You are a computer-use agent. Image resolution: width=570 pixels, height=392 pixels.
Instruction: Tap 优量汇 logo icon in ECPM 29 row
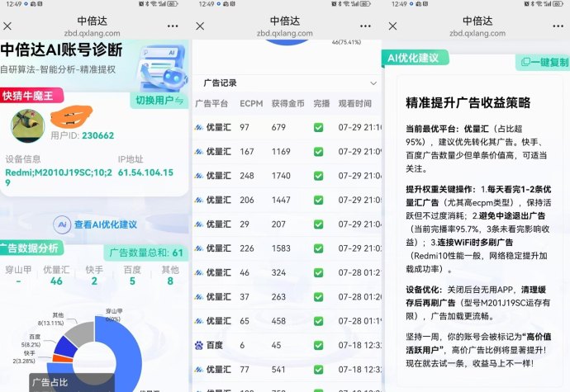click(x=199, y=224)
